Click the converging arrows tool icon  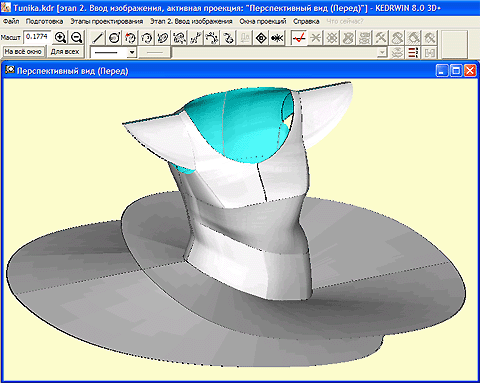(x=277, y=38)
